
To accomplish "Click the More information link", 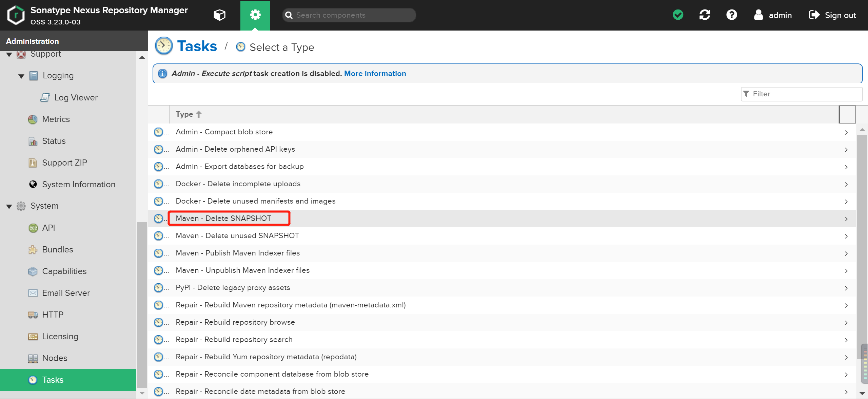I will click(375, 74).
